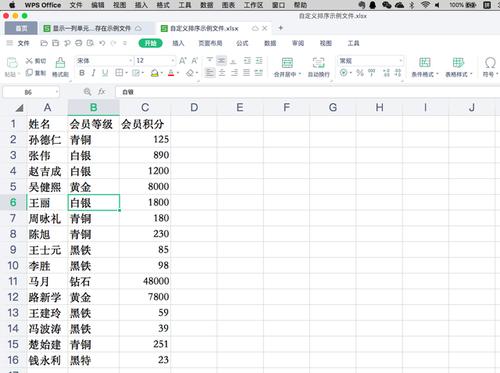Open 帮助 in macOS menu bar
The image size is (500, 373).
pos(300,5)
